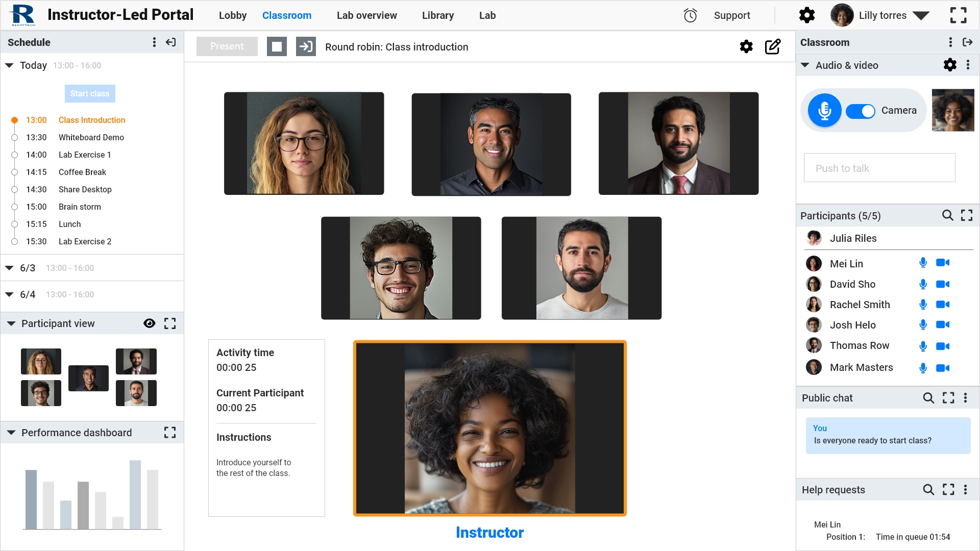The height and width of the screenshot is (551, 980).
Task: Toggle the Participant view eye icon
Action: [x=149, y=323]
